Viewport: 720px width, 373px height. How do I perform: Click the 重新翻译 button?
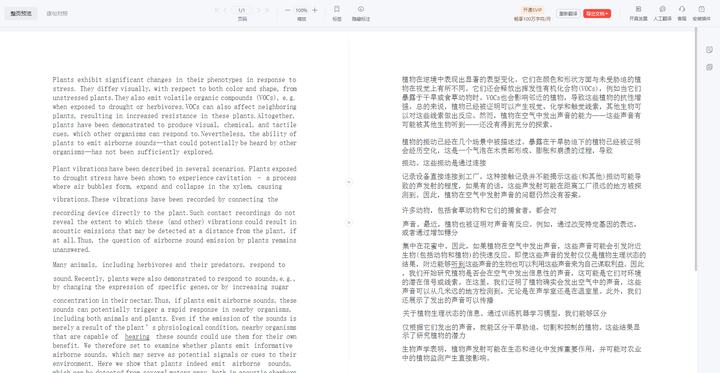pyautogui.click(x=568, y=13)
